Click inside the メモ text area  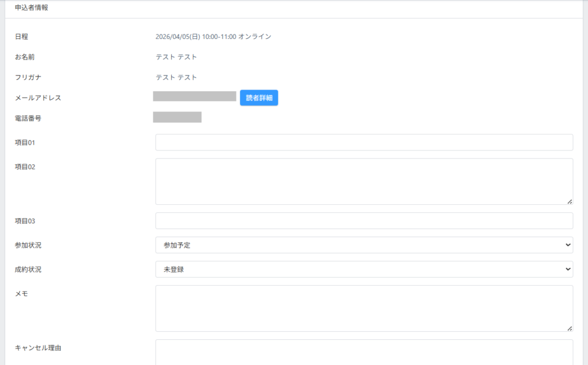(363, 308)
